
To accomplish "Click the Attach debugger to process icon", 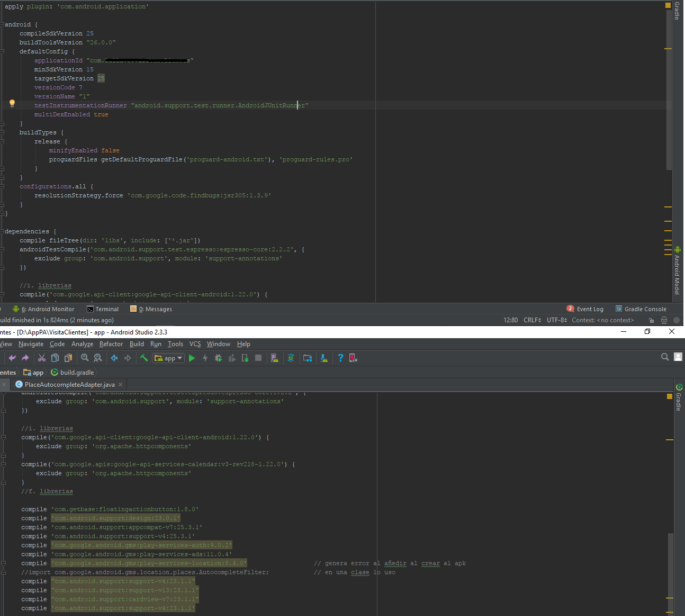I will [245, 358].
